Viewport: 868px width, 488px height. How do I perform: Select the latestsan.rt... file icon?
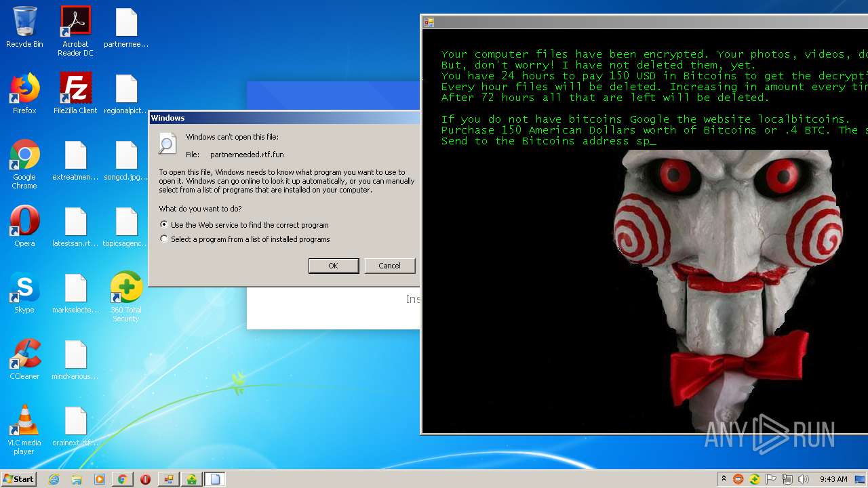[75, 226]
